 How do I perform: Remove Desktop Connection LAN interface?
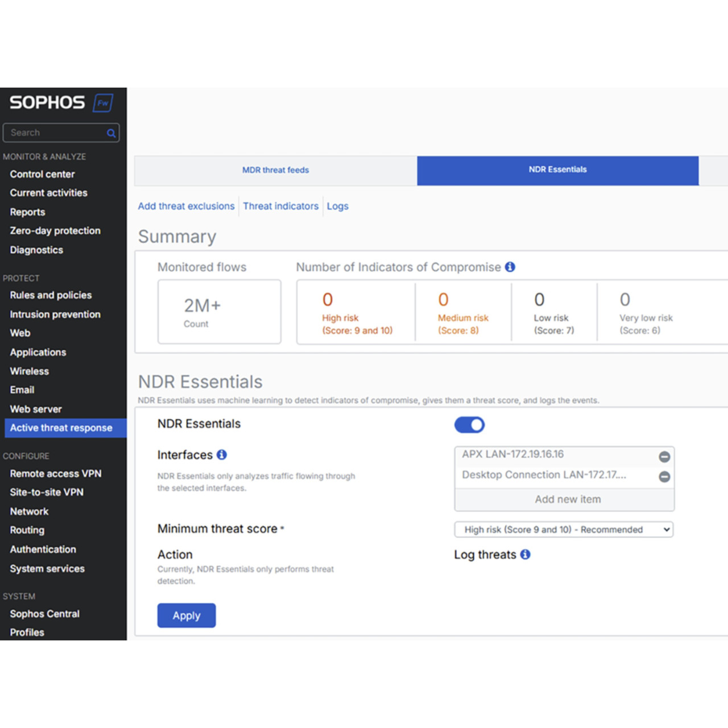664,477
